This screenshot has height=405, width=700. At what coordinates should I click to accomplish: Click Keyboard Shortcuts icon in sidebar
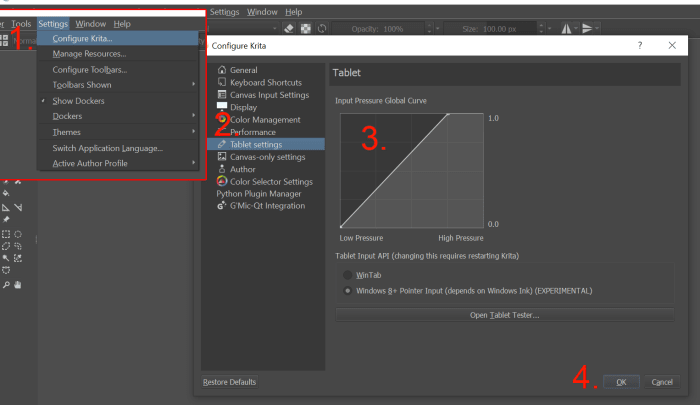click(x=222, y=82)
